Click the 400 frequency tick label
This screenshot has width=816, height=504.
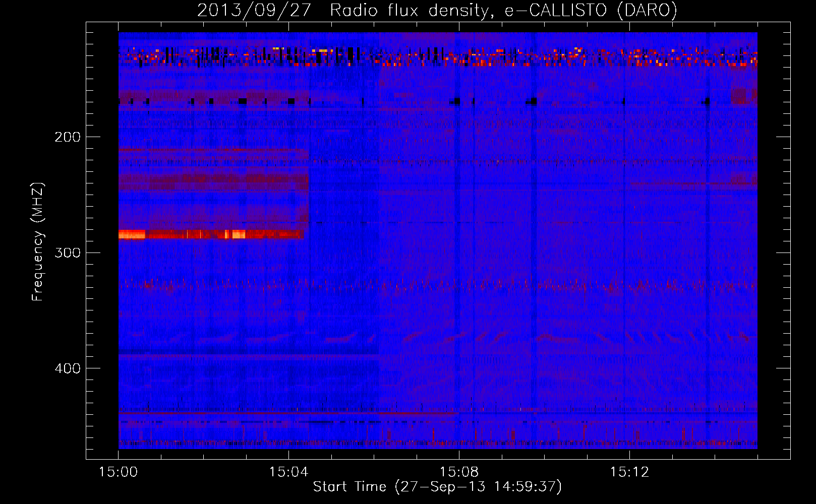(x=68, y=368)
